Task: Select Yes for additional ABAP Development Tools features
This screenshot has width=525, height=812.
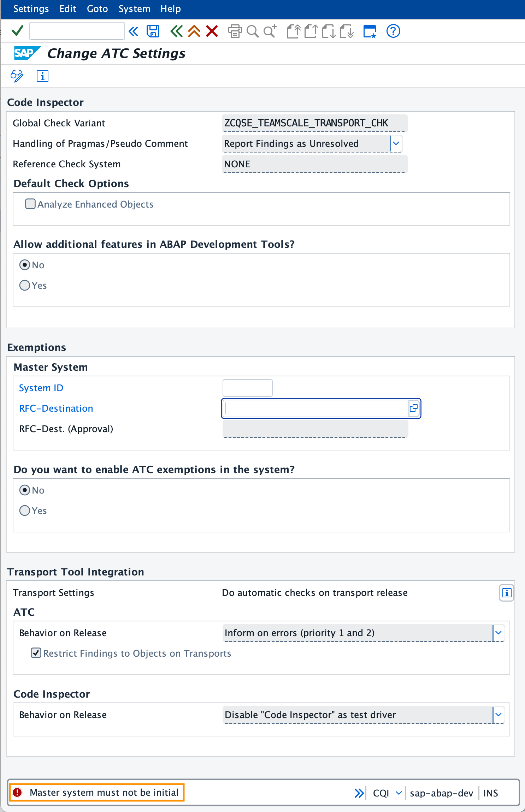Action: (25, 285)
